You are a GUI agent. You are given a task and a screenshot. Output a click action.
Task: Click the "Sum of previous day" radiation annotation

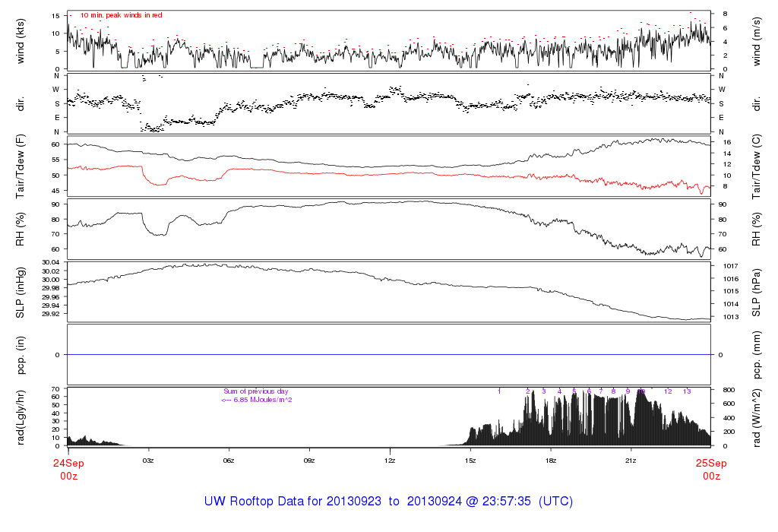coord(257,391)
